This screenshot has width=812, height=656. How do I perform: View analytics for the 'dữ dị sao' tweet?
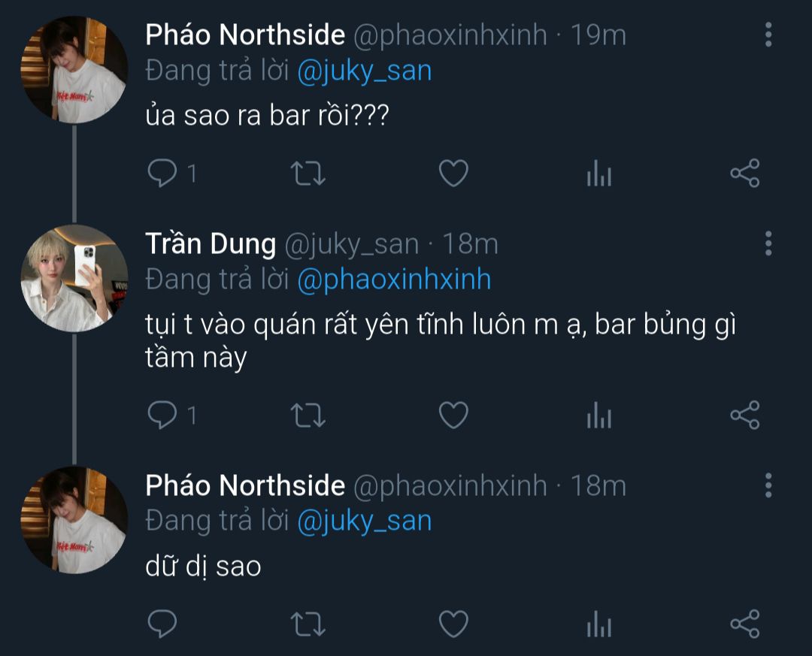click(598, 625)
